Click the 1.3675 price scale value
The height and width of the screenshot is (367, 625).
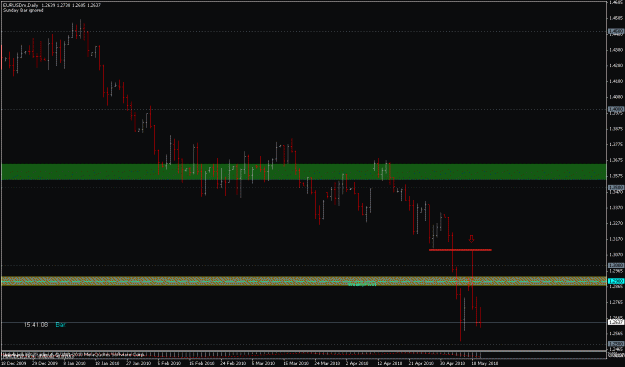coord(616,160)
